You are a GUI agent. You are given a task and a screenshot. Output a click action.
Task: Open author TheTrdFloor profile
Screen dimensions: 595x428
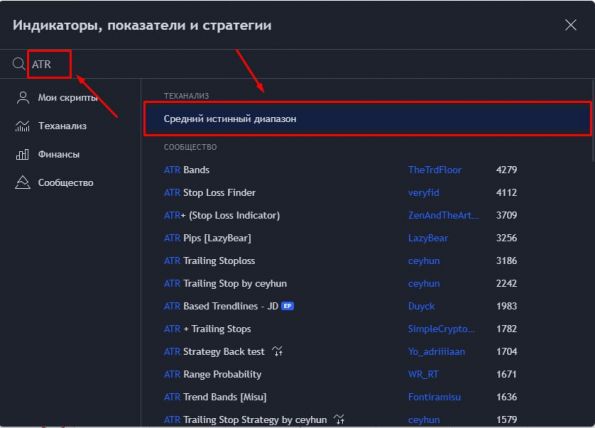coord(435,170)
